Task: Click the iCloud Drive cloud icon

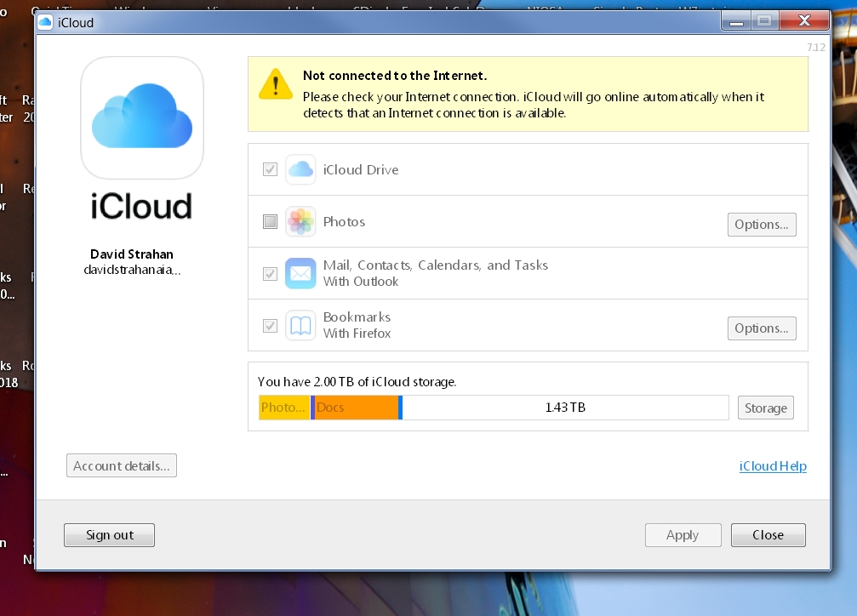Action: coord(300,169)
